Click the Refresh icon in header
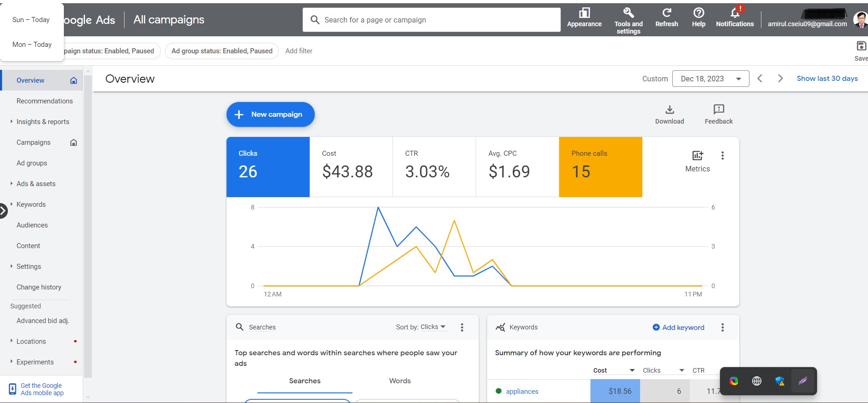868x403 pixels. (667, 13)
